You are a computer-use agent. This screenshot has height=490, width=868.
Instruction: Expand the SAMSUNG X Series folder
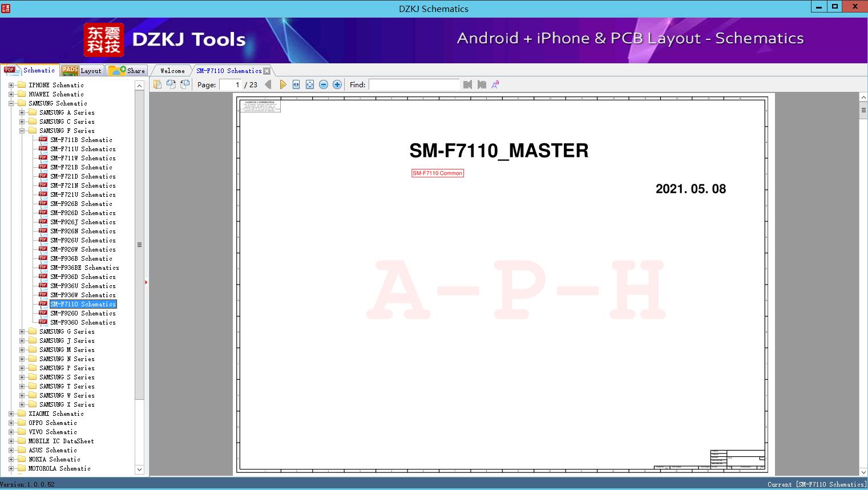22,404
